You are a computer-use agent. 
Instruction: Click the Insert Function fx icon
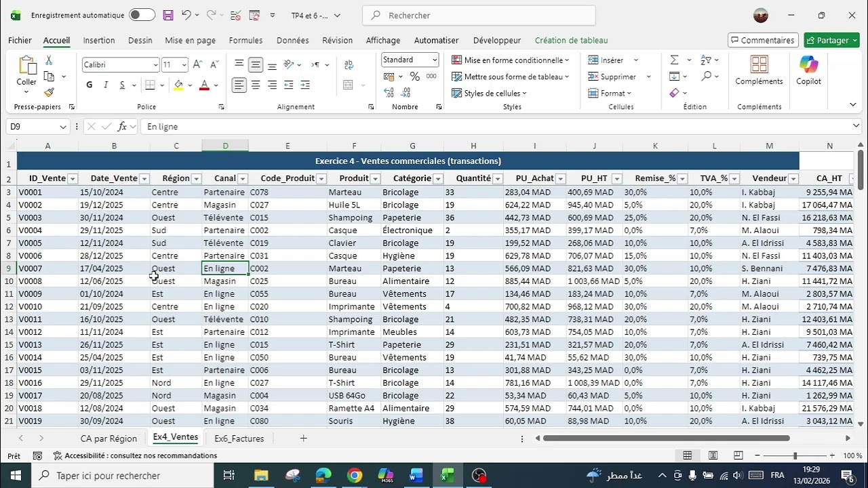coord(123,127)
